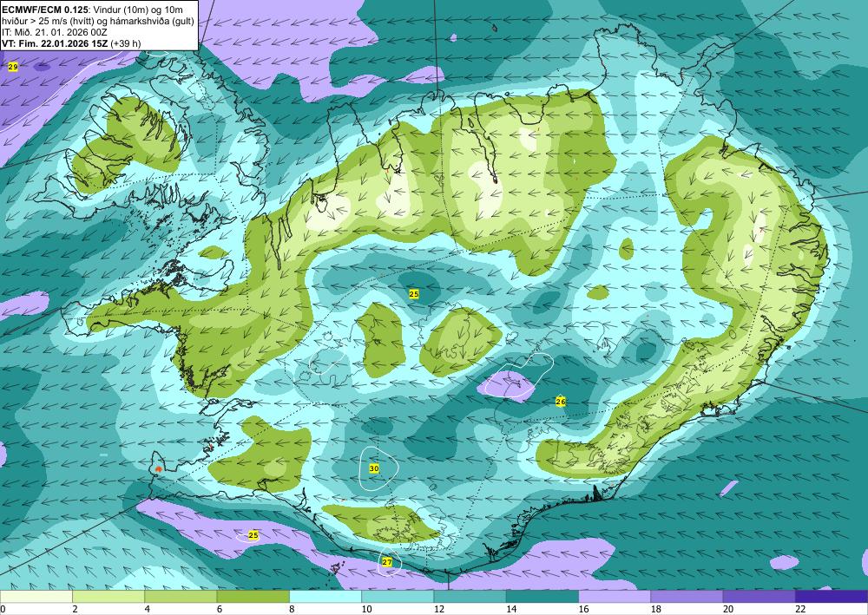Click the yellow gust label 26
868x615 pixels.
click(x=561, y=402)
